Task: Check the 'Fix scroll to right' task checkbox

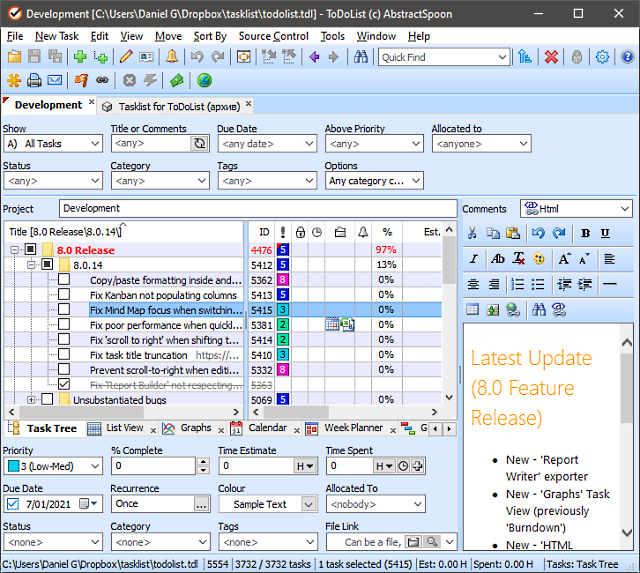Action: 64,339
